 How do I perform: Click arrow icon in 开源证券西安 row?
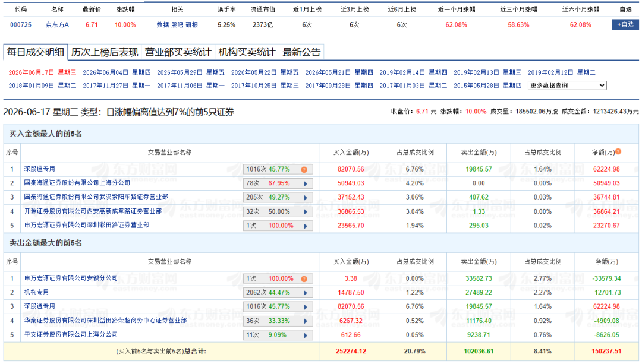306,212
